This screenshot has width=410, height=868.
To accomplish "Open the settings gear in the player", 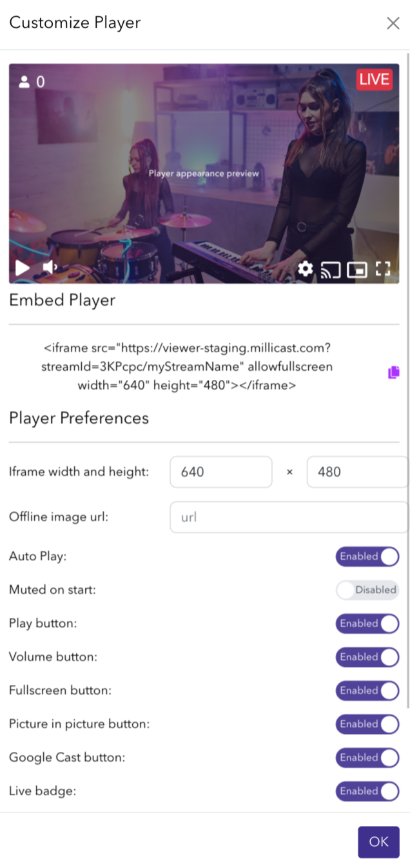I will 305,269.
